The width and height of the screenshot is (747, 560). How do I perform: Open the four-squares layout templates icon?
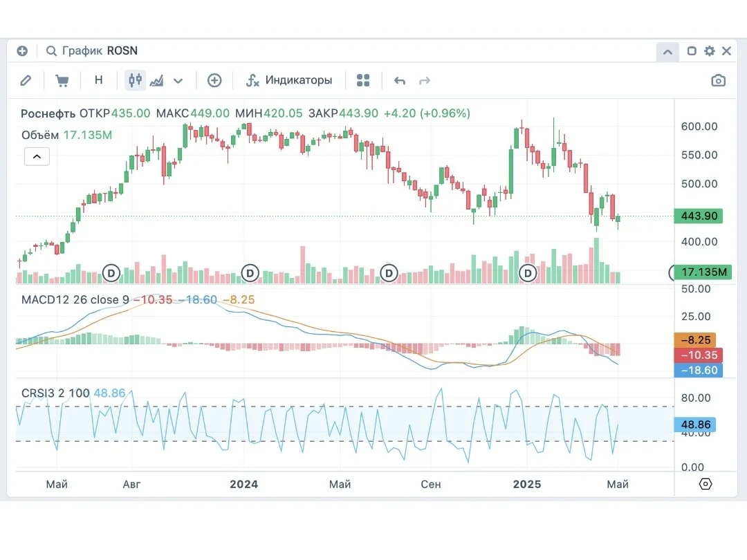coord(363,80)
